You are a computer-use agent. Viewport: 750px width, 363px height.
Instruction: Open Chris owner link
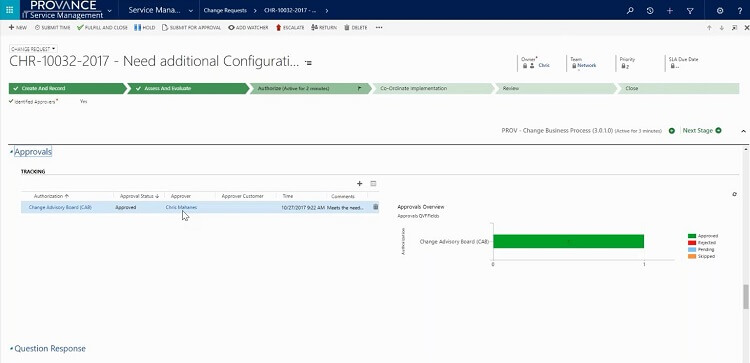pos(544,66)
